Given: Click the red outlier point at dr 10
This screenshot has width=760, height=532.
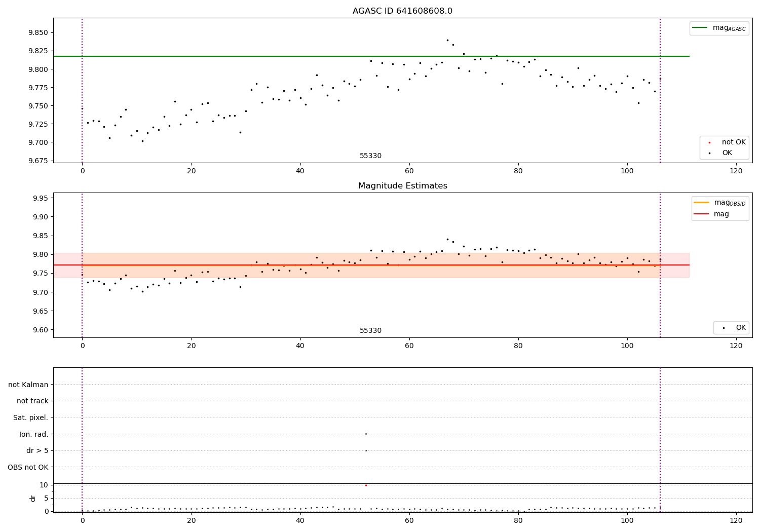Looking at the screenshot, I should coord(366,485).
